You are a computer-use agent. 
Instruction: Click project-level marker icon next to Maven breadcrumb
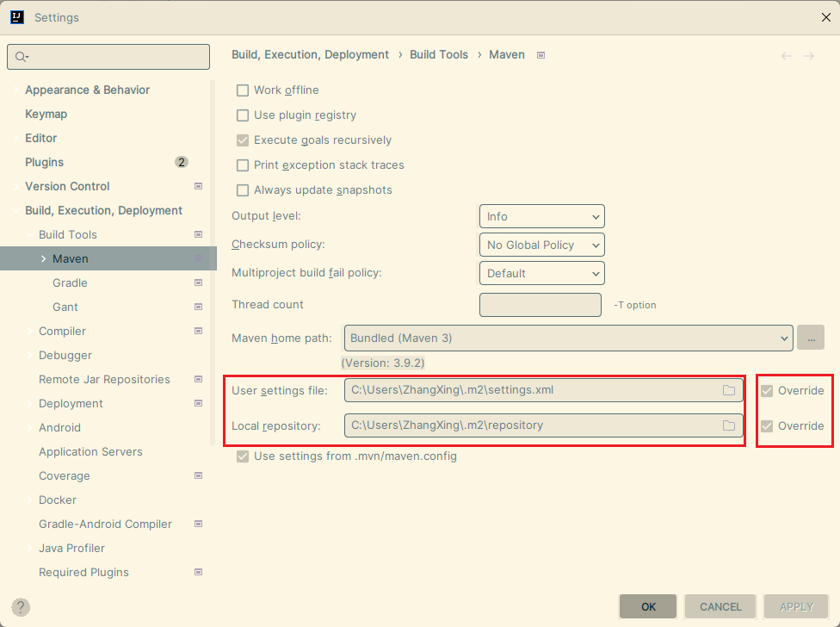tap(541, 55)
